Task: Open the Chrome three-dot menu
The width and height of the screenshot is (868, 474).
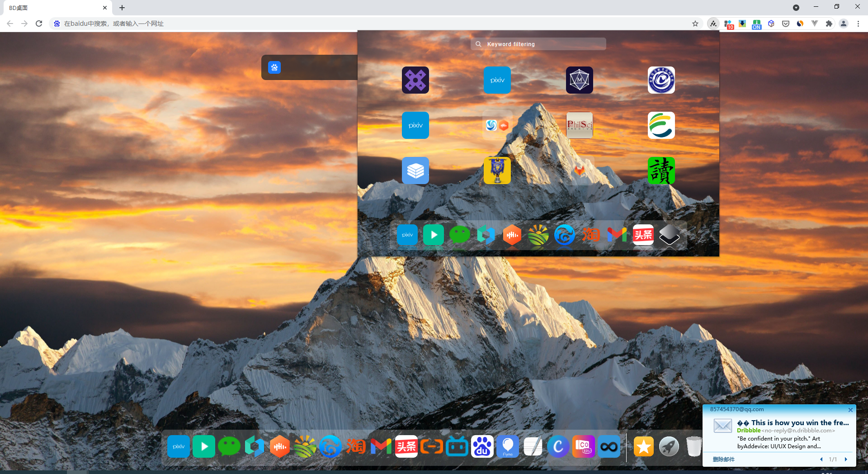Action: click(x=858, y=24)
